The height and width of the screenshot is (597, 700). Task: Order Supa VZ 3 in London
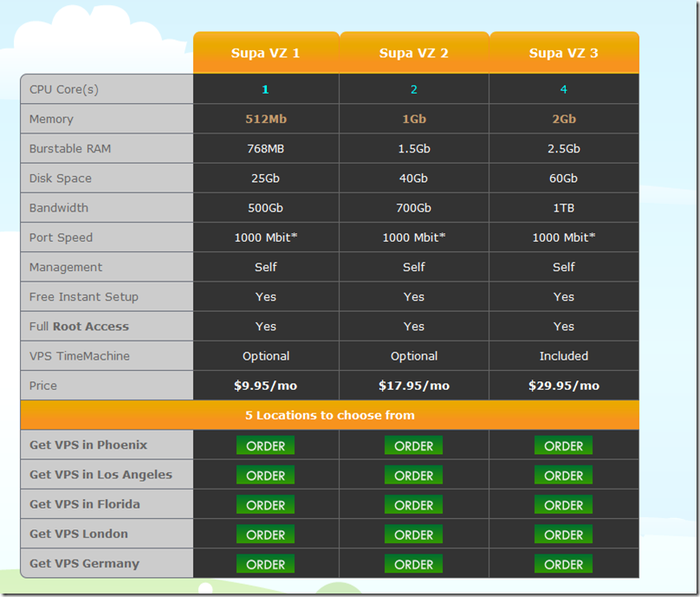[x=563, y=534]
